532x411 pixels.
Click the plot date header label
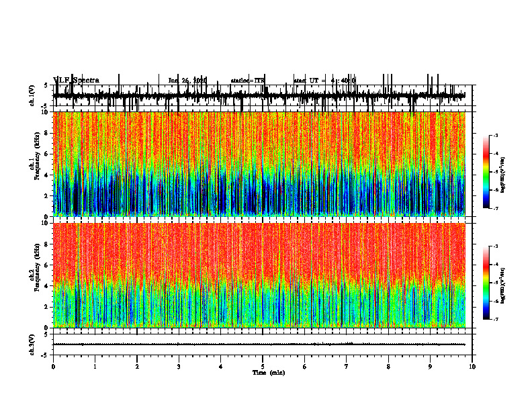(187, 81)
